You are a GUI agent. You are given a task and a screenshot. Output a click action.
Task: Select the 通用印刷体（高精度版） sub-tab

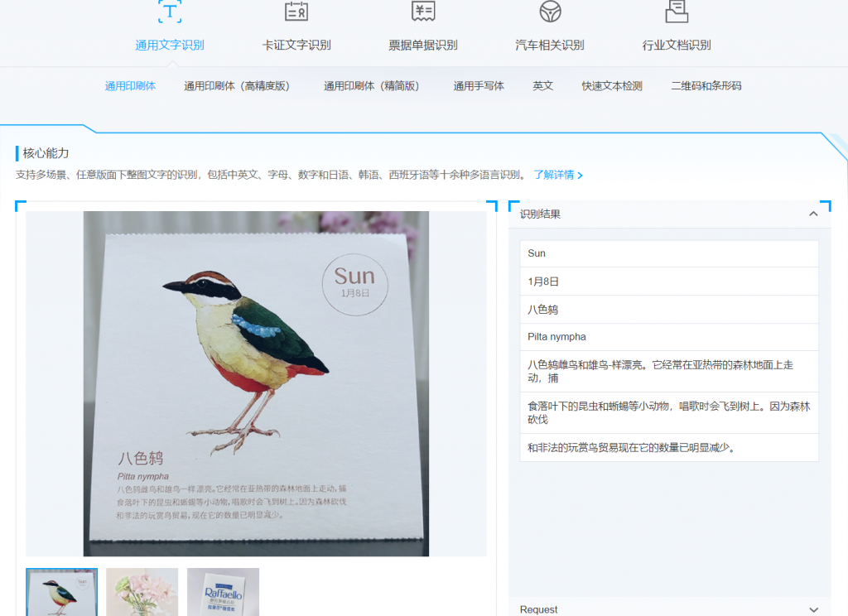pyautogui.click(x=237, y=86)
